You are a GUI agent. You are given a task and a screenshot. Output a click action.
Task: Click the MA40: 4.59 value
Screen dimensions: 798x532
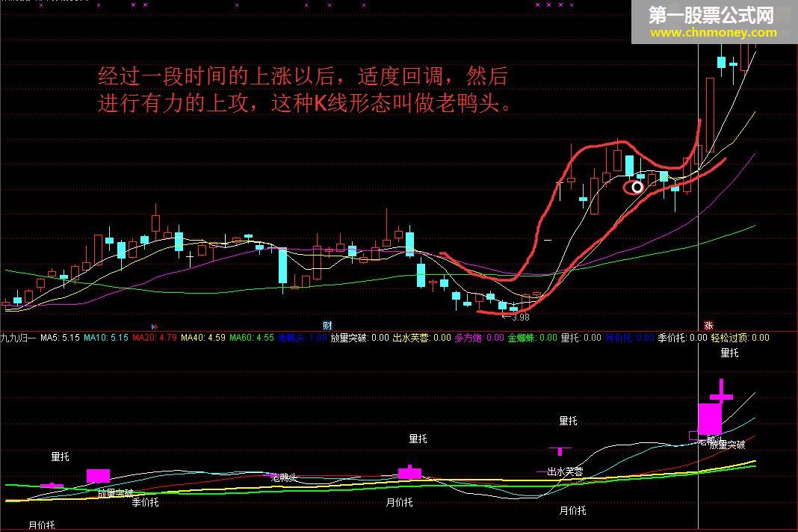click(203, 338)
